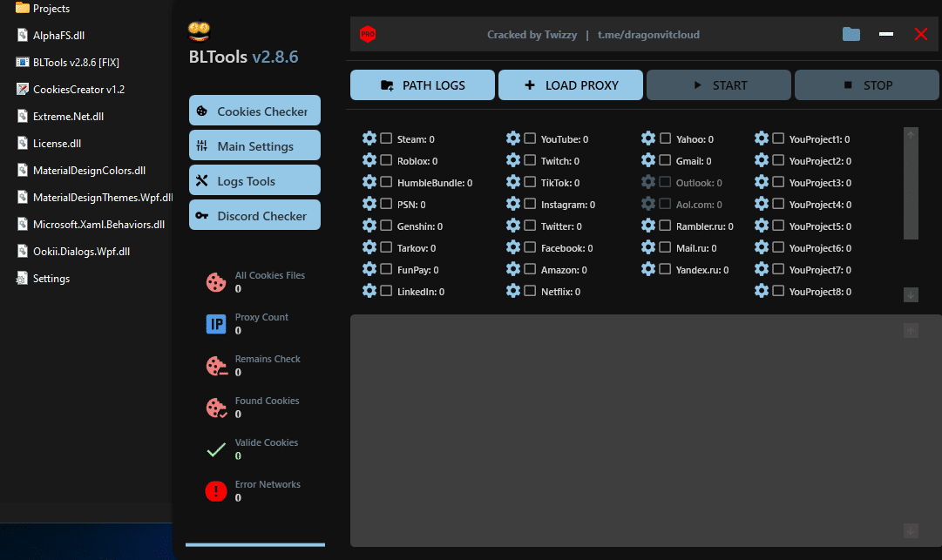The width and height of the screenshot is (942, 560).
Task: Click the BLTools mask logo icon
Action: coord(199,30)
